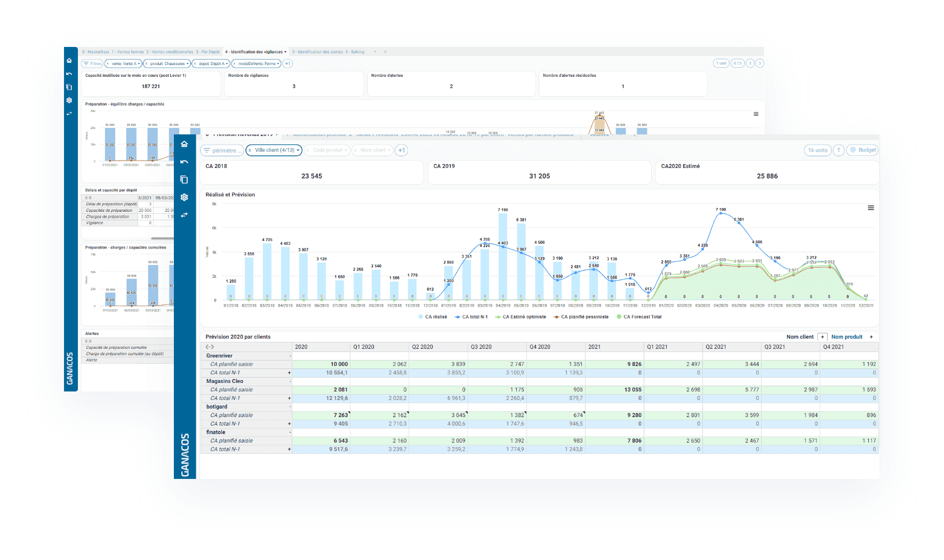The width and height of the screenshot is (944, 560).
Task: Toggle the CA Forecast Total legend series
Action: click(639, 317)
